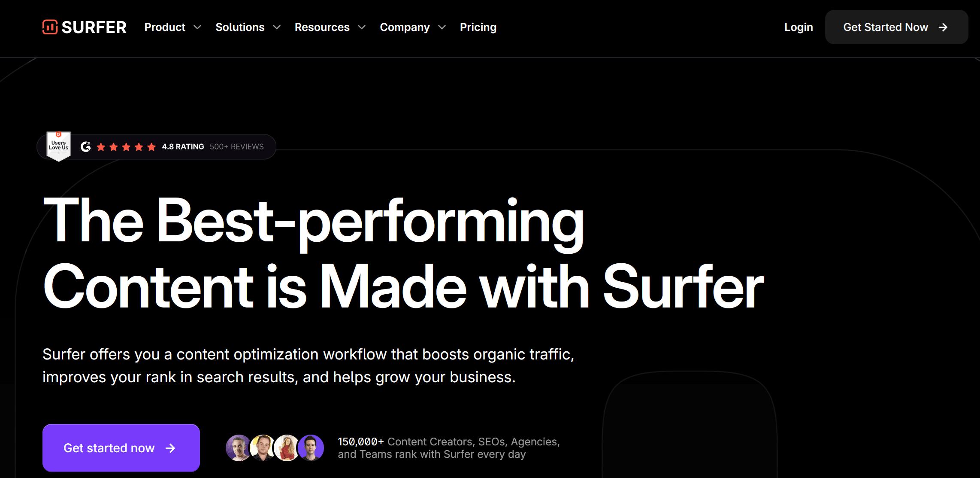Click the content optimization workflow description
This screenshot has width=980, height=478.
308,365
